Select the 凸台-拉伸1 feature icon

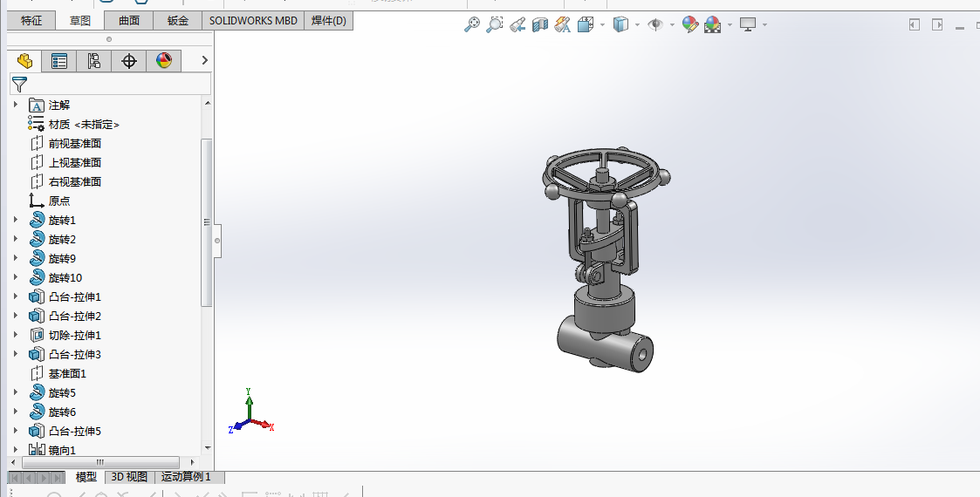coord(37,296)
